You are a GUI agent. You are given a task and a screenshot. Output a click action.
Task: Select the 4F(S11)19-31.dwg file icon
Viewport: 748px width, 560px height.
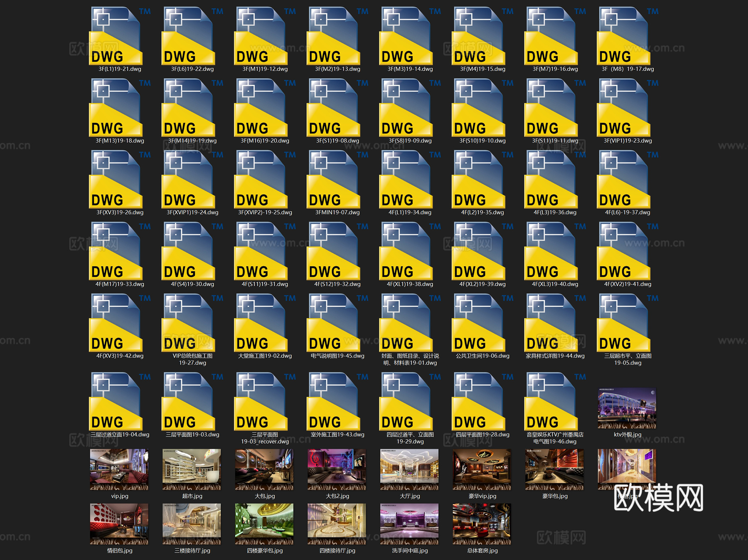tap(261, 251)
